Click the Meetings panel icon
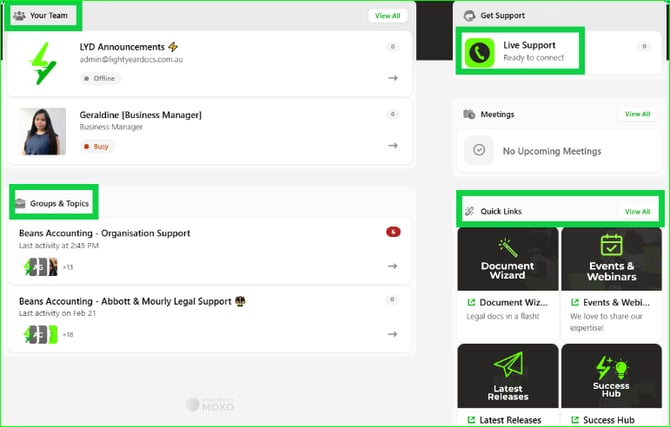Screen dimensions: 670x427 (469, 114)
